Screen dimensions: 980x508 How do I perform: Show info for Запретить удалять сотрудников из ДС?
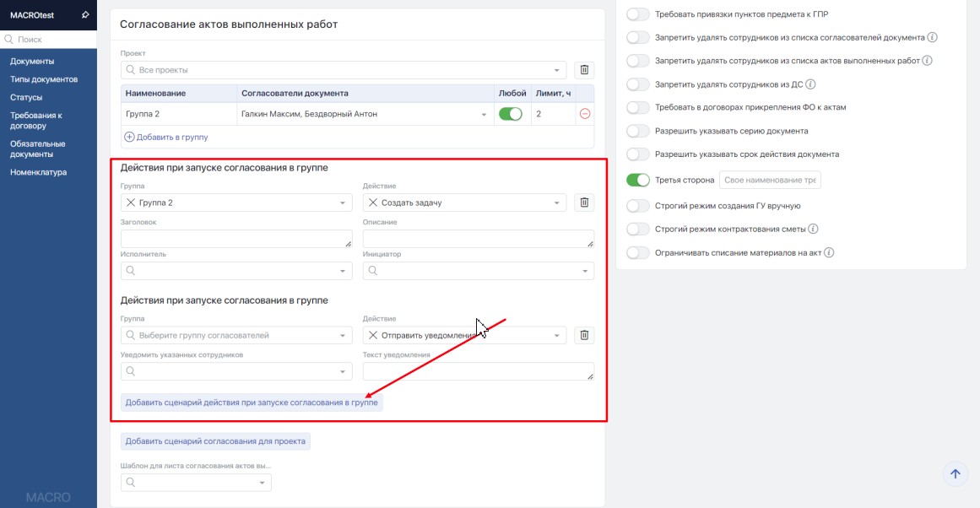pos(810,84)
